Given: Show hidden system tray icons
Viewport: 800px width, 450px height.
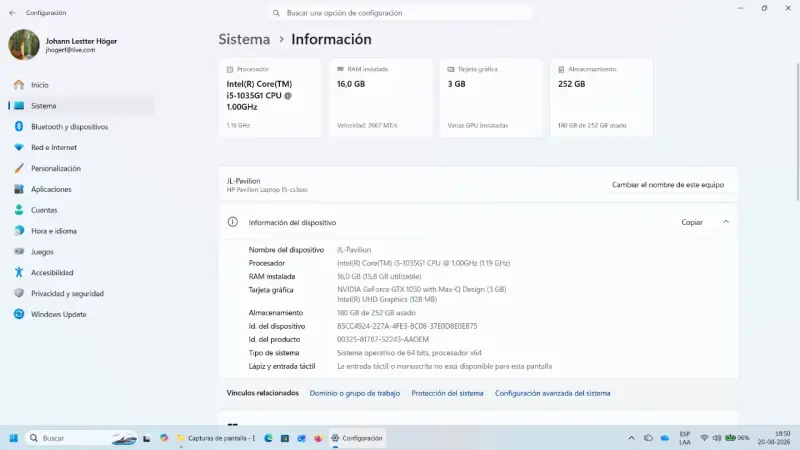Looking at the screenshot, I should [x=631, y=438].
